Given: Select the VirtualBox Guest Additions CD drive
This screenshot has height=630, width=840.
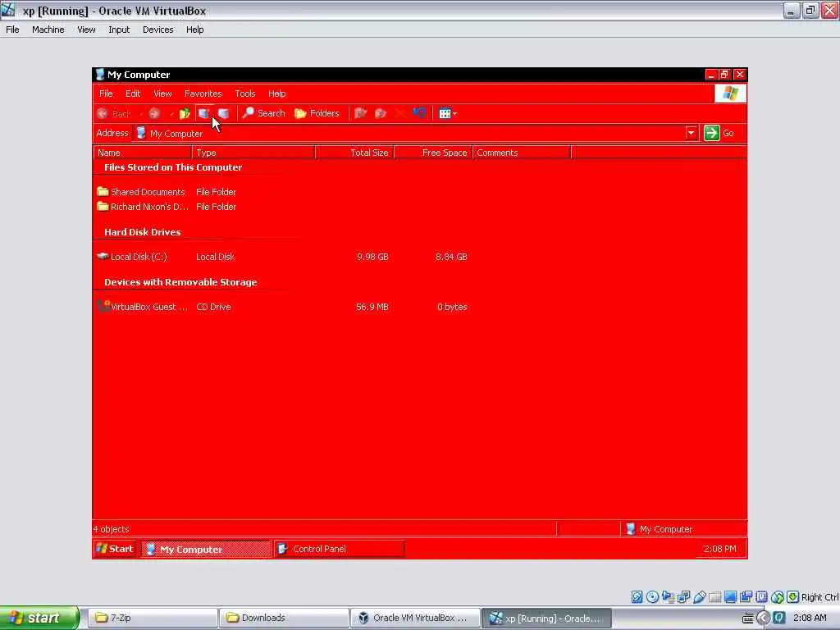Looking at the screenshot, I should point(143,307).
